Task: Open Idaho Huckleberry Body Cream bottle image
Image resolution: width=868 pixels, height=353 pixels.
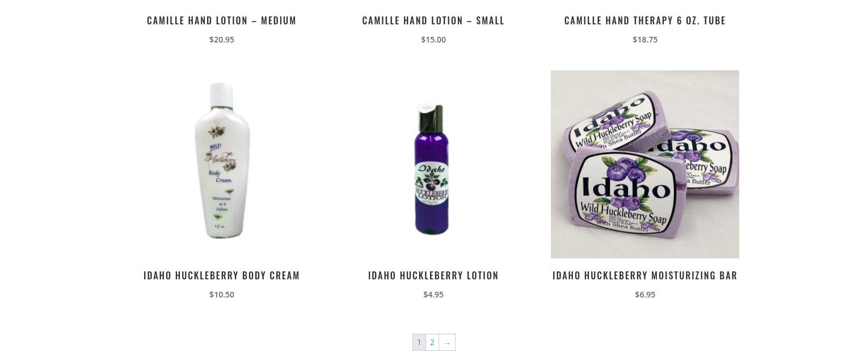Action: 222,164
